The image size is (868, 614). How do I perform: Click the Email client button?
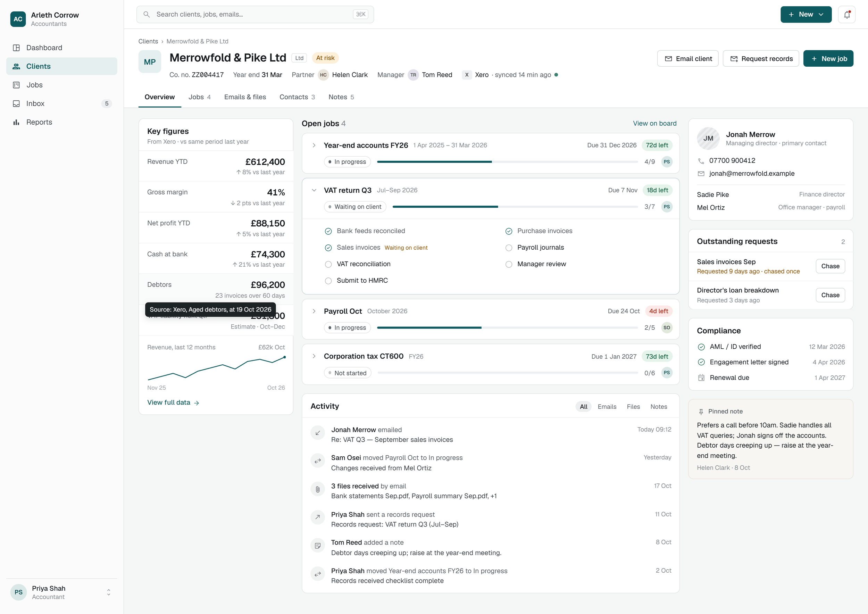click(x=688, y=59)
